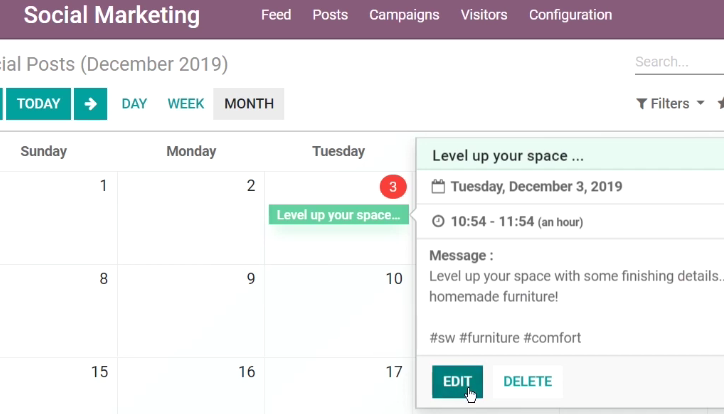Switch calendar to DAY view
Screen dimensions: 724x414
coord(134,104)
